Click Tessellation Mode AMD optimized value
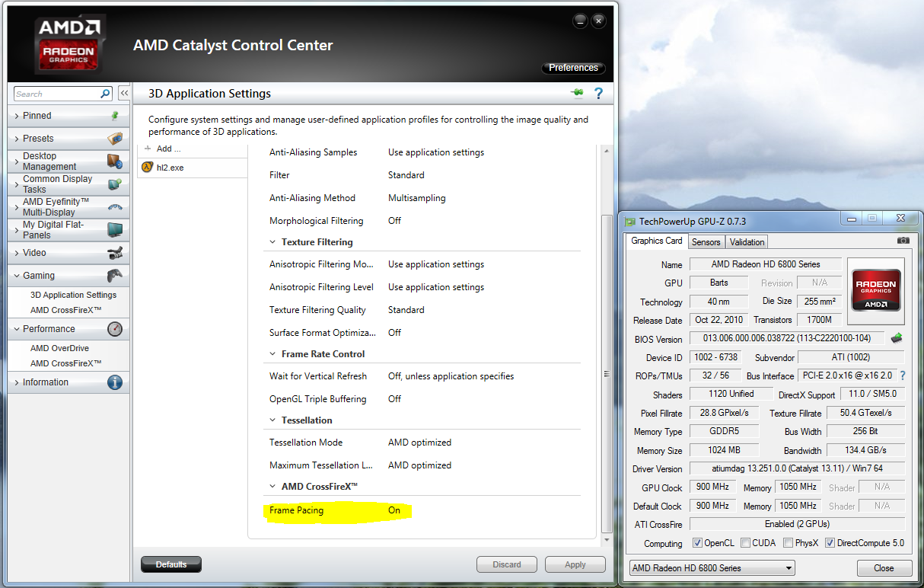Screen dimensions: 924x588 [419, 443]
